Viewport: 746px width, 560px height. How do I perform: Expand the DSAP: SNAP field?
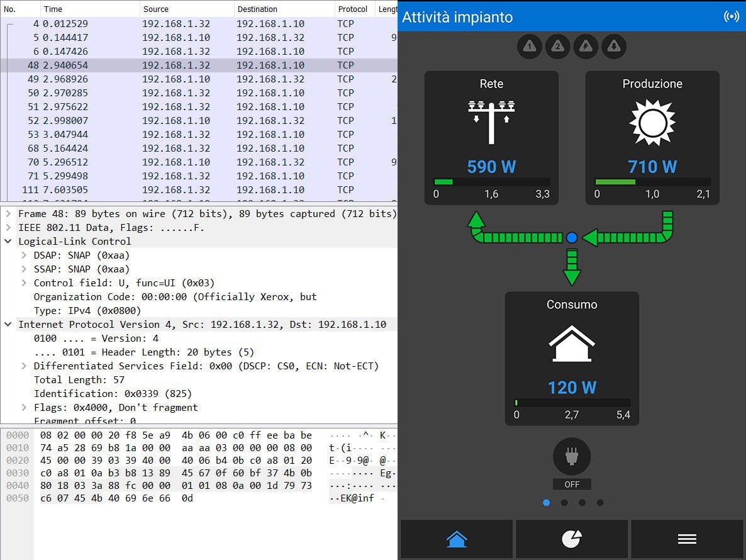click(x=24, y=255)
